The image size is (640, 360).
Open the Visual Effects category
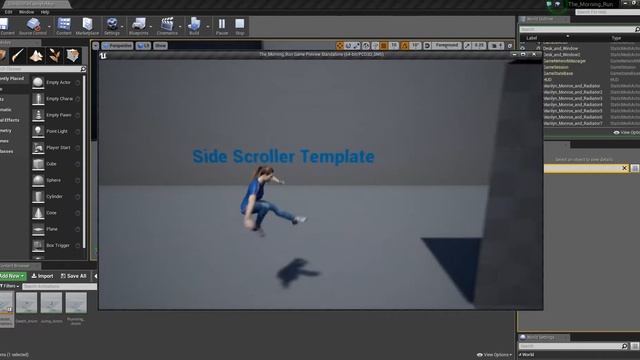14,120
